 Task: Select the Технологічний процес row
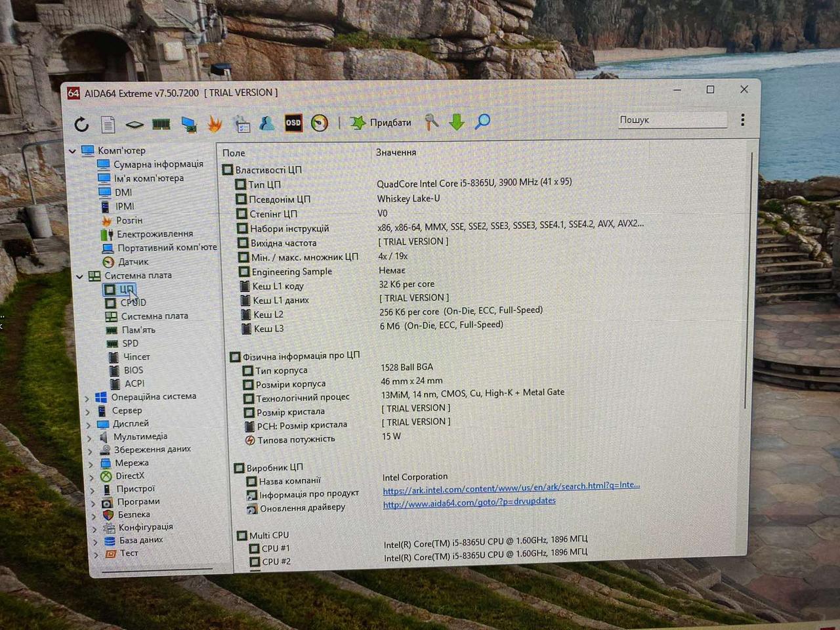click(x=303, y=398)
